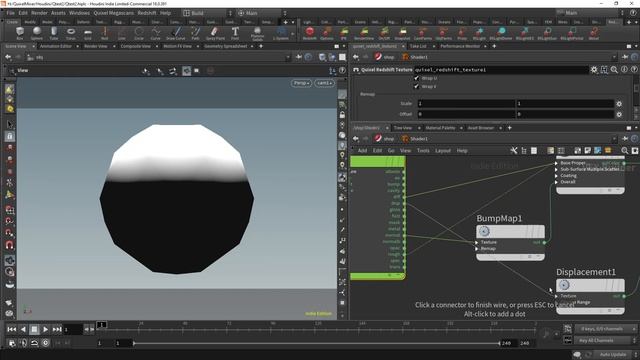Viewport: 640px width, 360px height.
Task: Click the timeline frame 1 marker
Action: coord(101,325)
